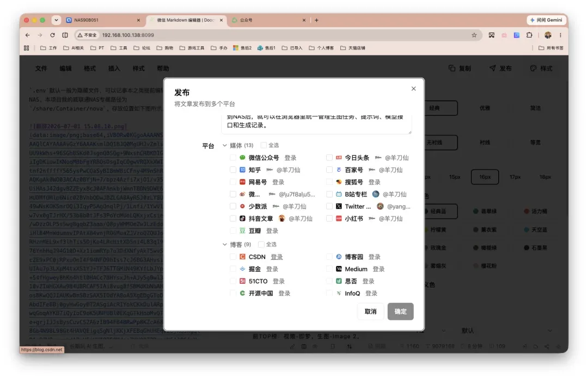Toggle 全选 checkbox for 博客 group
Viewport: 588px width, 379px height.
click(x=261, y=245)
